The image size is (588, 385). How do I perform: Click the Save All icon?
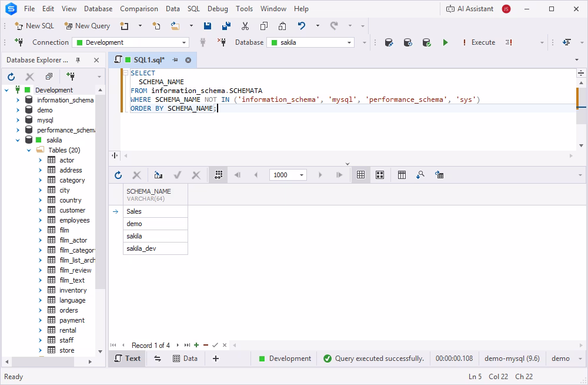point(226,26)
